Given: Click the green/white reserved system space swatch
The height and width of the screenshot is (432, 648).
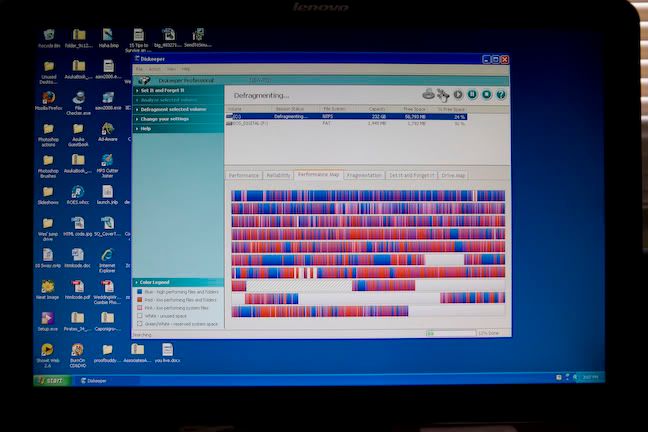Looking at the screenshot, I should point(139,324).
